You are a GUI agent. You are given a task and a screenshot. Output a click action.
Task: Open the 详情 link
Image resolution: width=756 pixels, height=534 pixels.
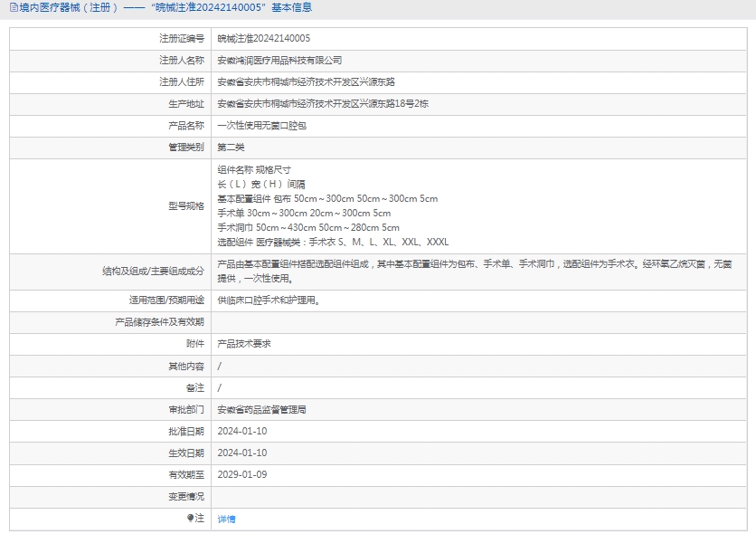pos(226,519)
